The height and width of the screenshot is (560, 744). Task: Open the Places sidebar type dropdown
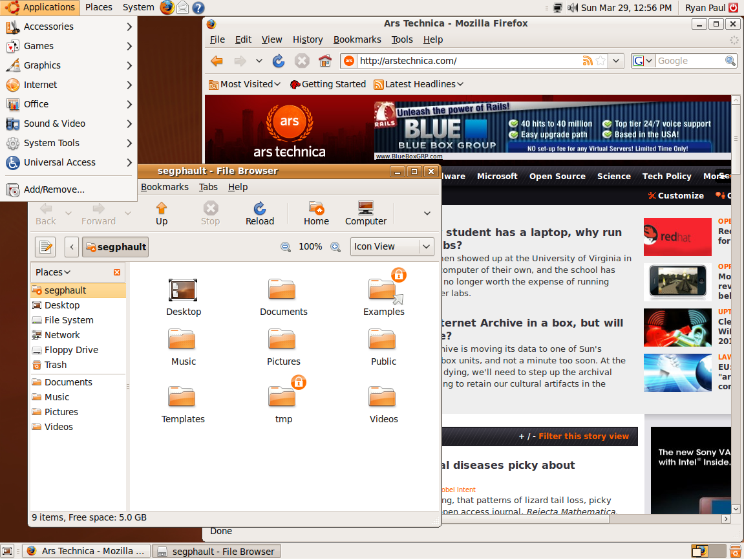pos(53,272)
